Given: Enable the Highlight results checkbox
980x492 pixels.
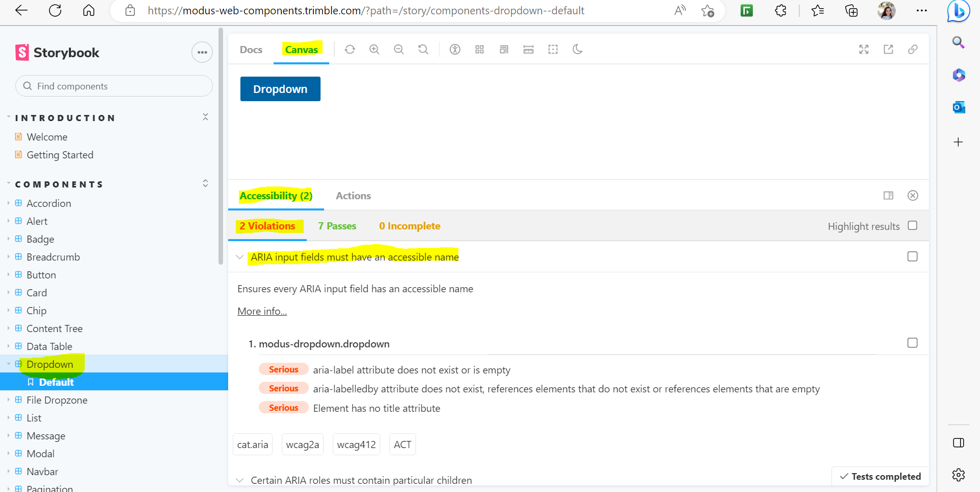Looking at the screenshot, I should (913, 225).
